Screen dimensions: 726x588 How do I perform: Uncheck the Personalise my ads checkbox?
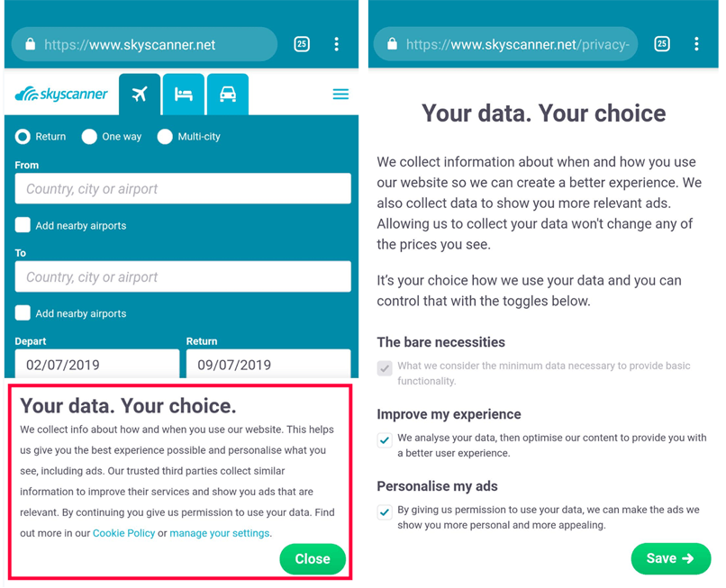385,512
